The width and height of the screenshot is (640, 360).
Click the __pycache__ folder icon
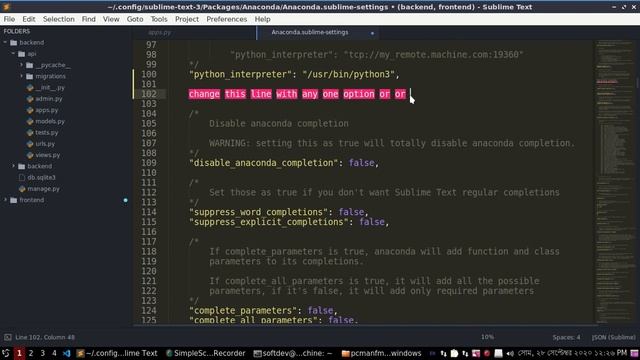pos(29,65)
